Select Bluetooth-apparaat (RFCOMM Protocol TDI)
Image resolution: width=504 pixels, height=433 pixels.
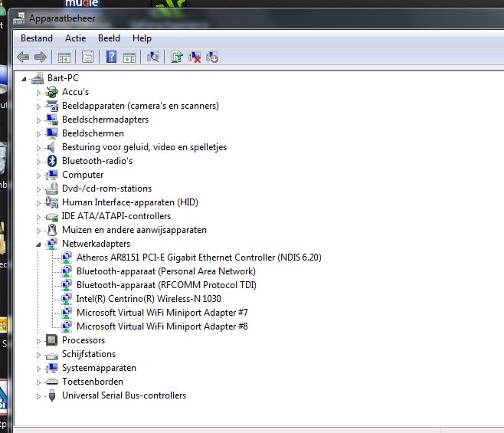point(166,285)
